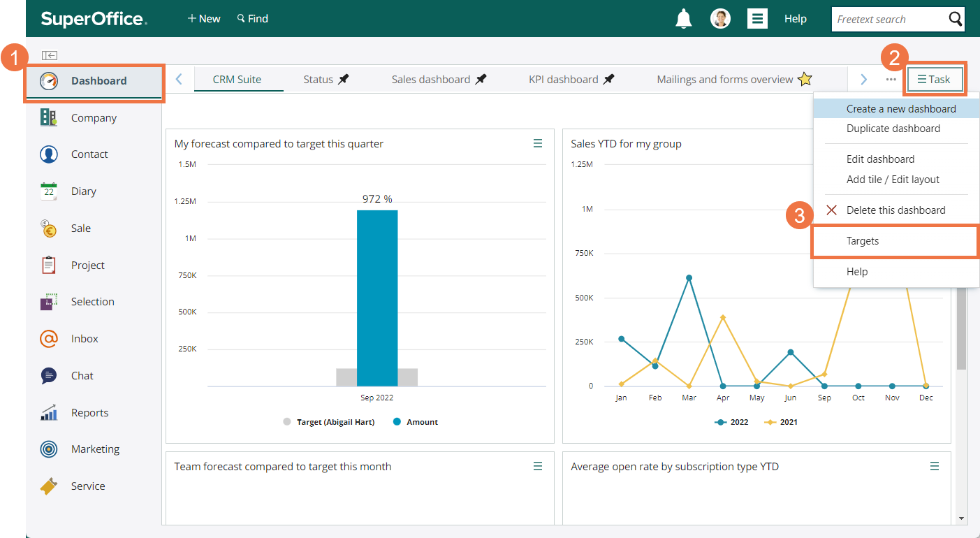
Task: Show previous dashboard tabs with left chevron
Action: pos(179,80)
